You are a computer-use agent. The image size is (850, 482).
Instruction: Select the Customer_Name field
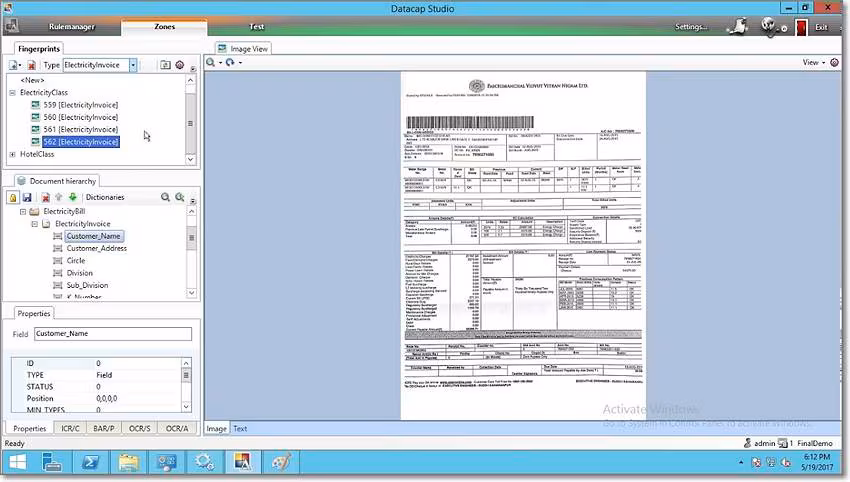point(94,236)
